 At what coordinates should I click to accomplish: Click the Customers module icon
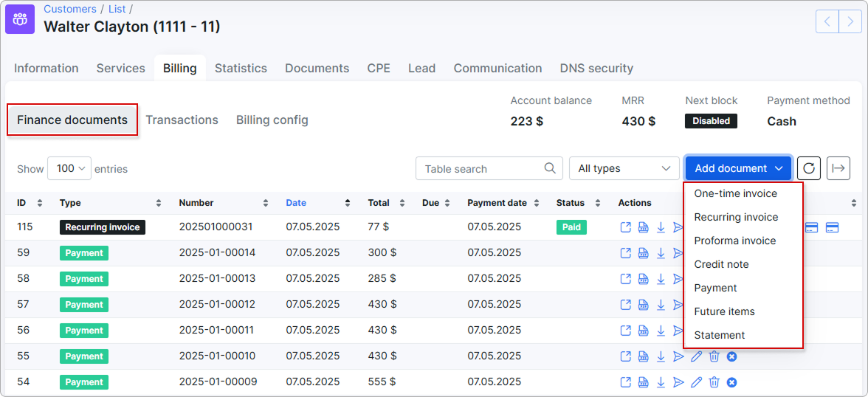coord(21,19)
